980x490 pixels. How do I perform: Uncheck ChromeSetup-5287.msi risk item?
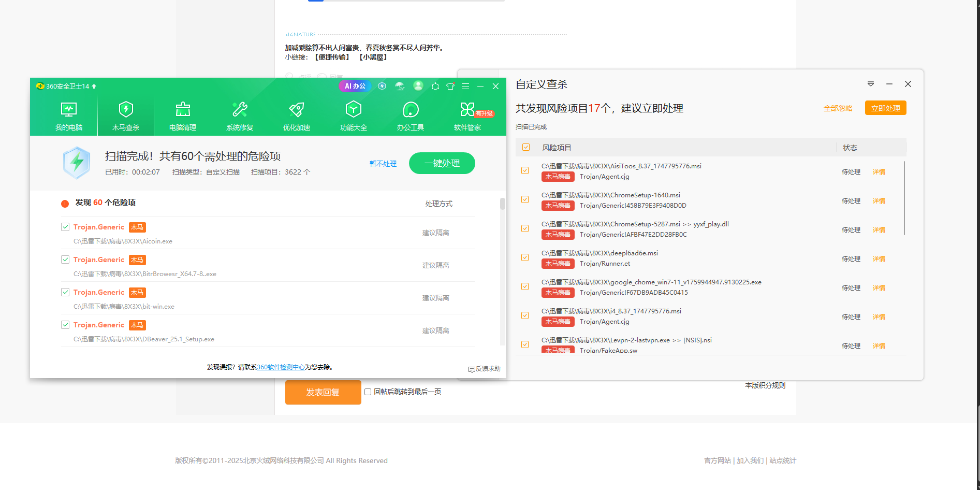click(x=525, y=228)
